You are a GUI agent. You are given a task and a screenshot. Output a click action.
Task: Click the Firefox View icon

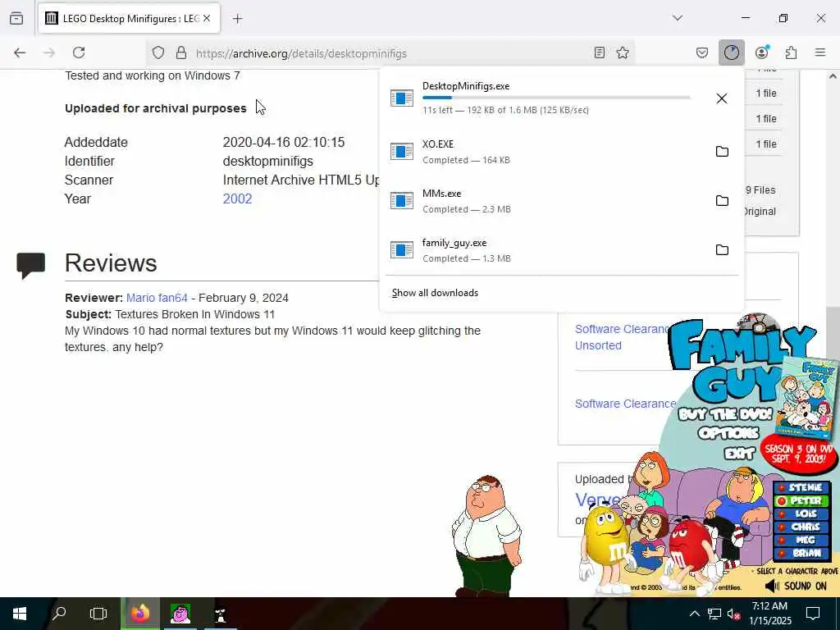point(16,18)
